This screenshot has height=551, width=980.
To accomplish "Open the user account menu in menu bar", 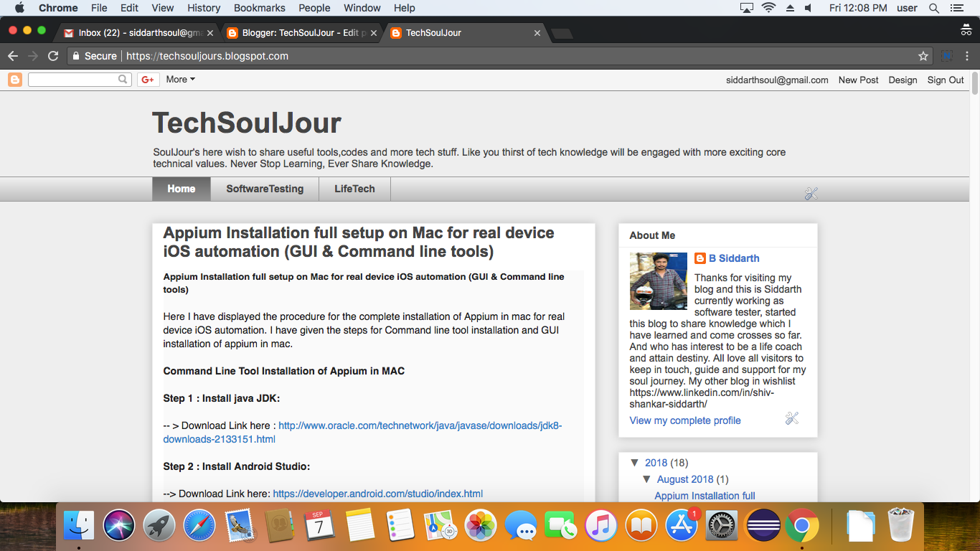I will (x=907, y=8).
